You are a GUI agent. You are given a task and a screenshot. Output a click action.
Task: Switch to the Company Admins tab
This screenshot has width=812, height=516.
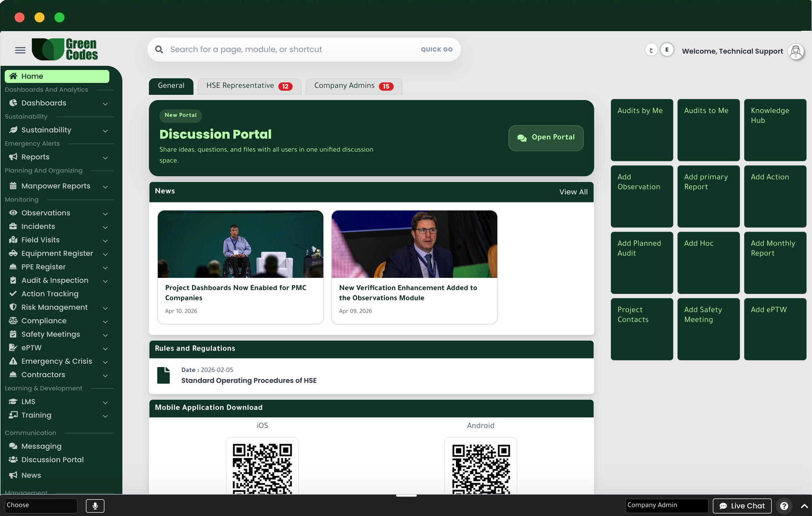(354, 86)
